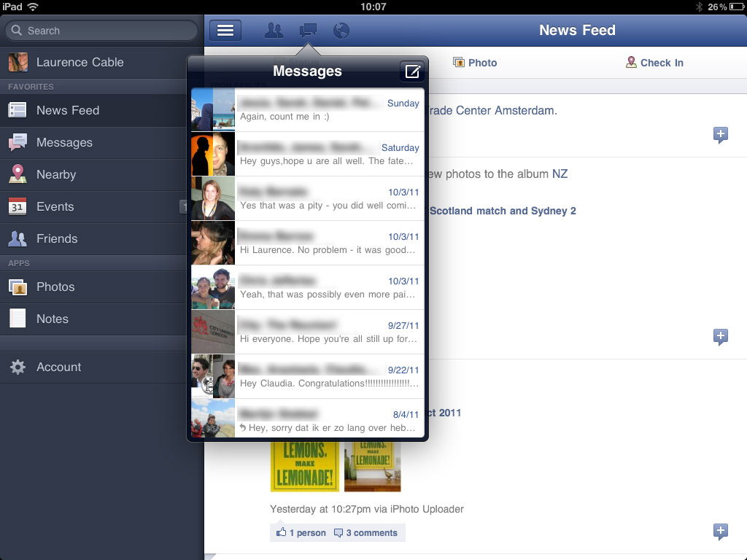
Task: Select Account label in sidebar
Action: click(58, 367)
